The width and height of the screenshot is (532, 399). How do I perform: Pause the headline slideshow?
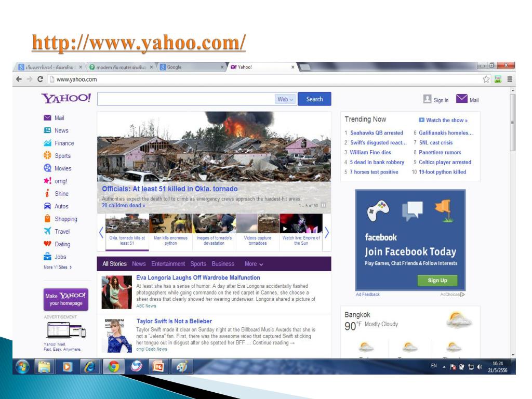323,205
